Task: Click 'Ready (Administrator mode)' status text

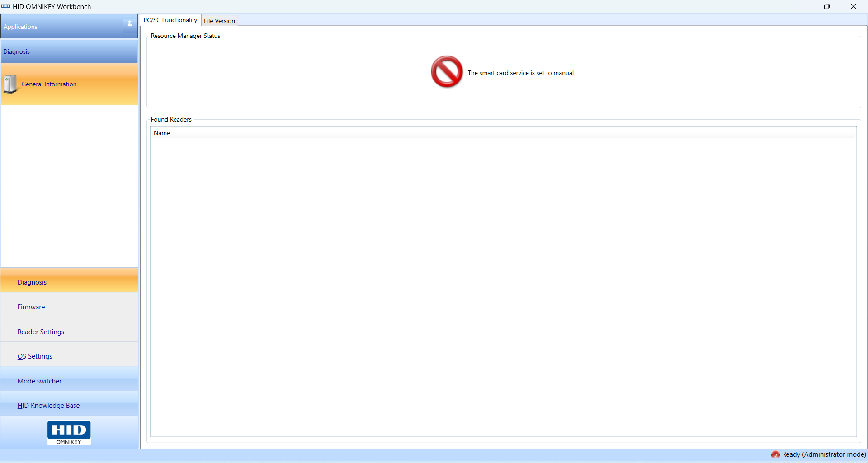Action: 824,454
